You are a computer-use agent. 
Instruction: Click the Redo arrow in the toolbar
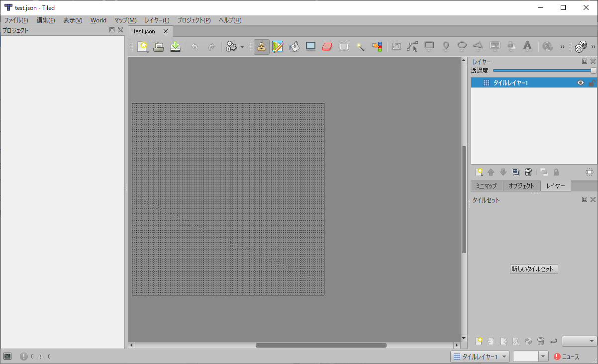[211, 47]
